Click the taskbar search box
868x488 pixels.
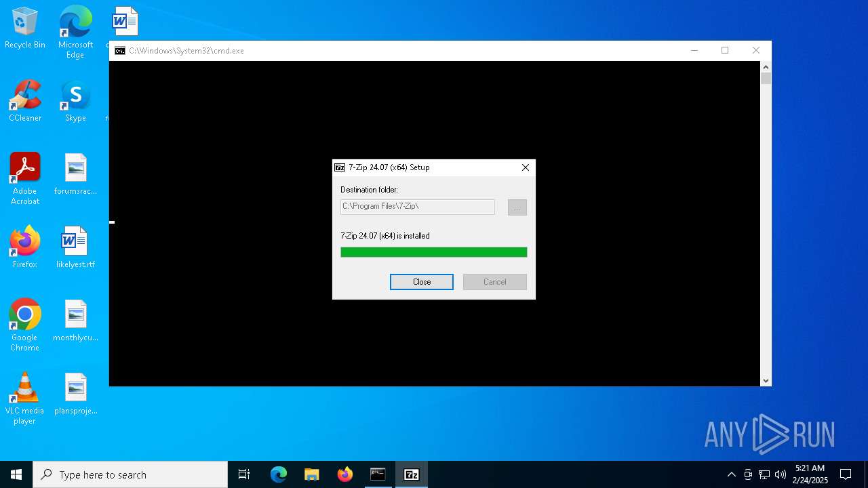[130, 474]
